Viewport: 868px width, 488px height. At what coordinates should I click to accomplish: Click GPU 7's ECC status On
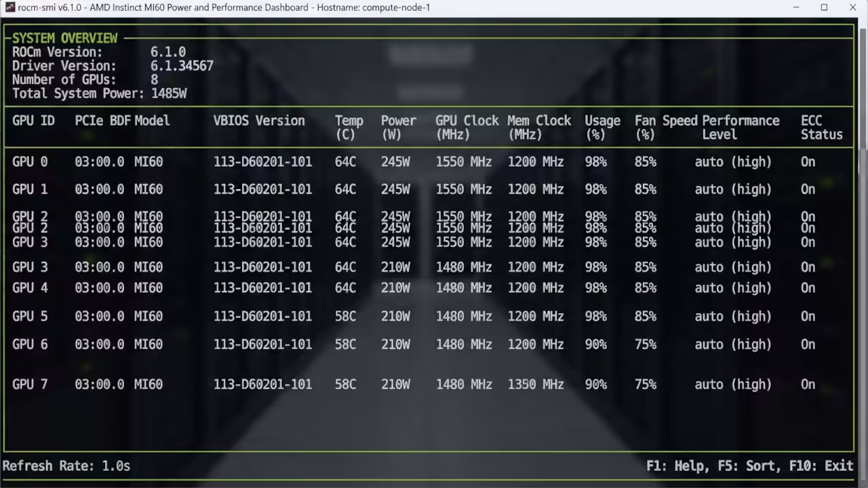[808, 384]
